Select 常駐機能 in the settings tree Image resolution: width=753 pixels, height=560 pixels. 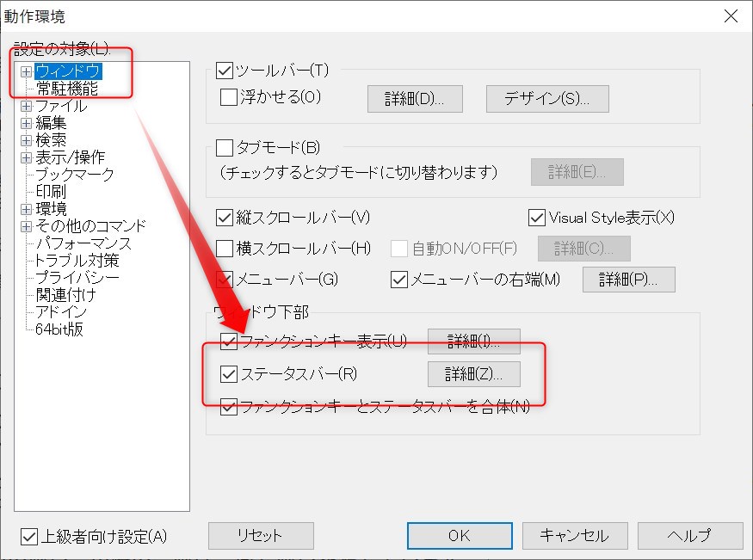click(x=67, y=89)
